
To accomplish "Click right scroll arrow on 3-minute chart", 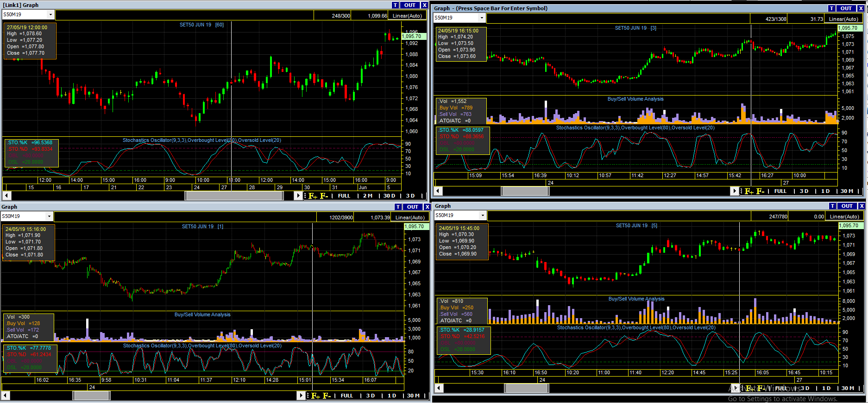I will 734,191.
